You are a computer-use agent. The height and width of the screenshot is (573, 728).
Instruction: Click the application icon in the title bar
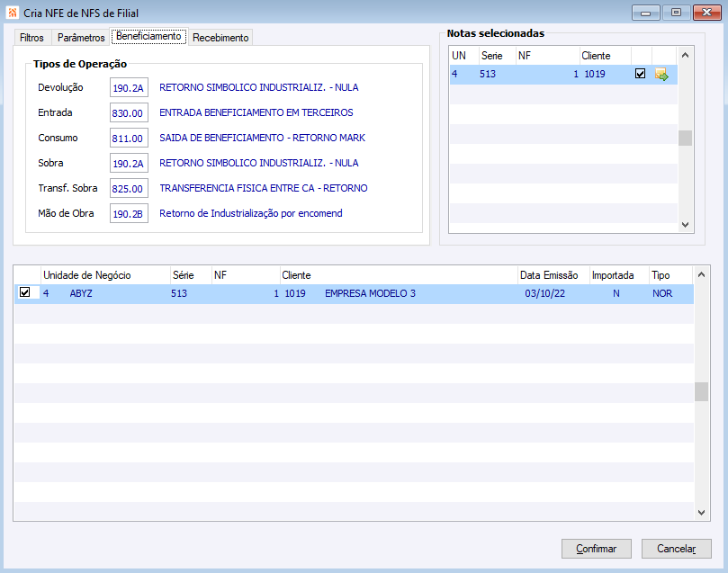[x=13, y=13]
